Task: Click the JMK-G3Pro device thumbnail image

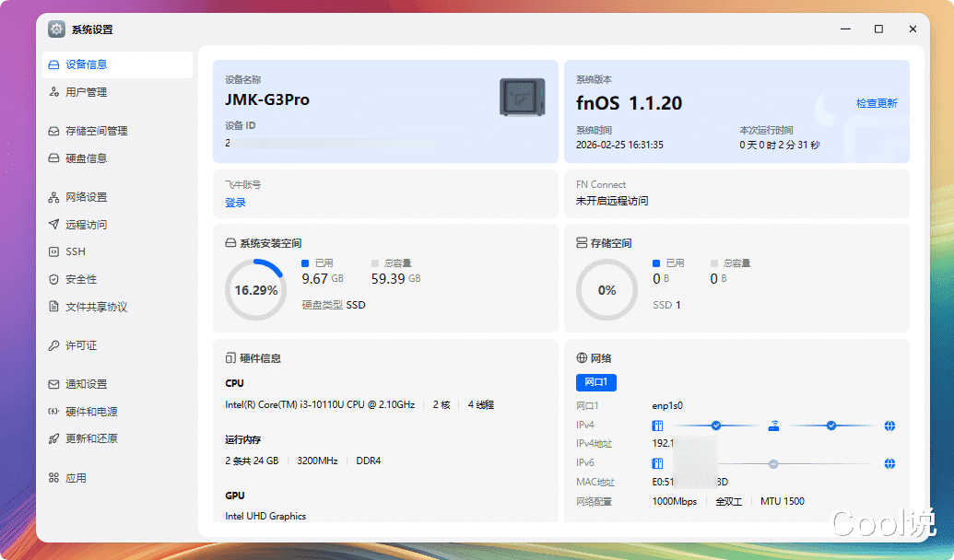Action: click(522, 97)
